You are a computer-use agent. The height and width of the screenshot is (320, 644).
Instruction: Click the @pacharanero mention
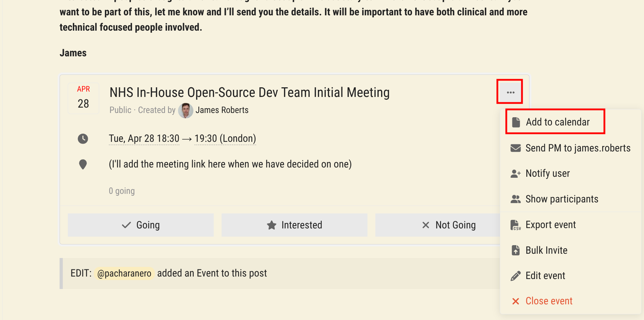tap(124, 274)
